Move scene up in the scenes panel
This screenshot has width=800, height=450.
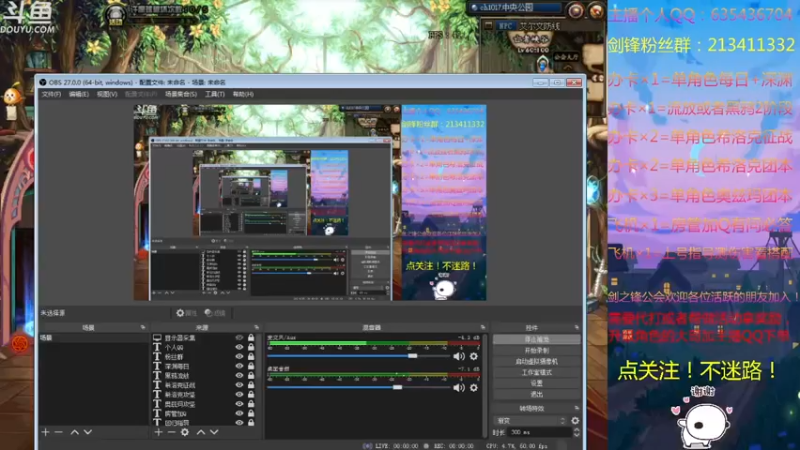pyautogui.click(x=74, y=432)
